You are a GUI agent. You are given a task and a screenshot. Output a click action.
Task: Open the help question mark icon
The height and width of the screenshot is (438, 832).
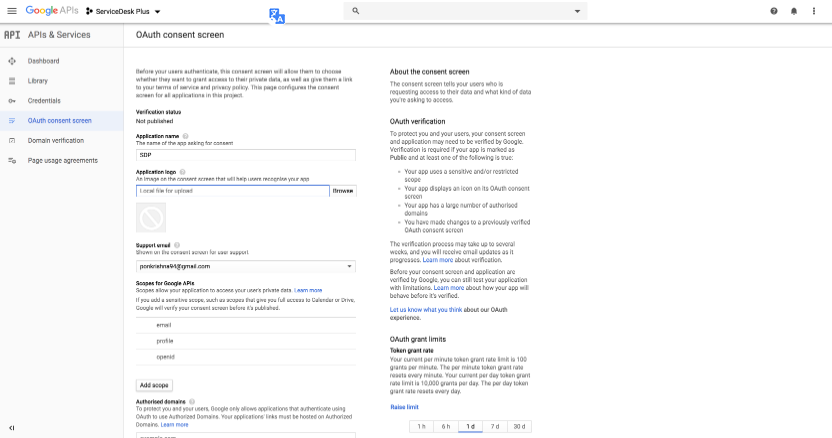click(774, 11)
